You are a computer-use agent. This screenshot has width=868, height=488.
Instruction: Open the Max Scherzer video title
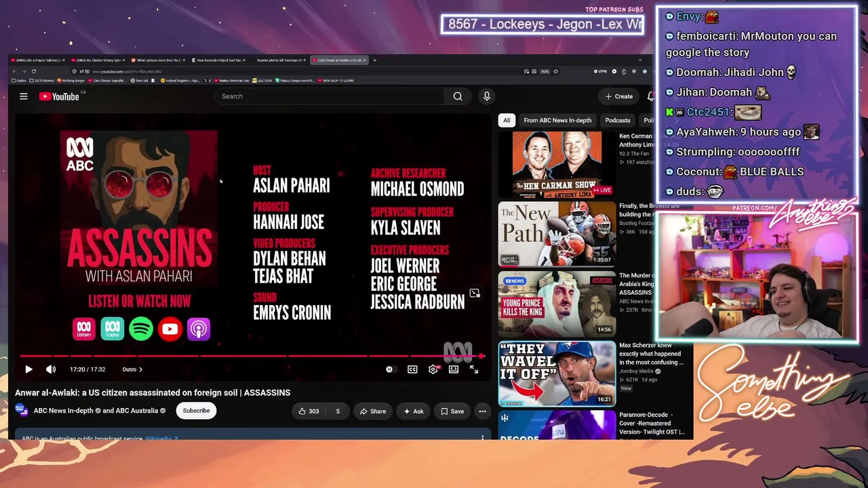[651, 354]
